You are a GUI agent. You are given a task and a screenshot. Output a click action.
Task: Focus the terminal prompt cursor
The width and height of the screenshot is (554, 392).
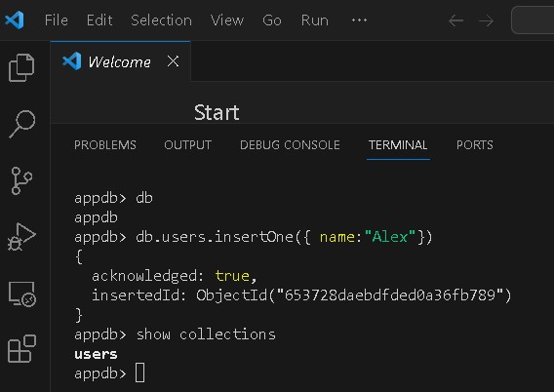139,372
